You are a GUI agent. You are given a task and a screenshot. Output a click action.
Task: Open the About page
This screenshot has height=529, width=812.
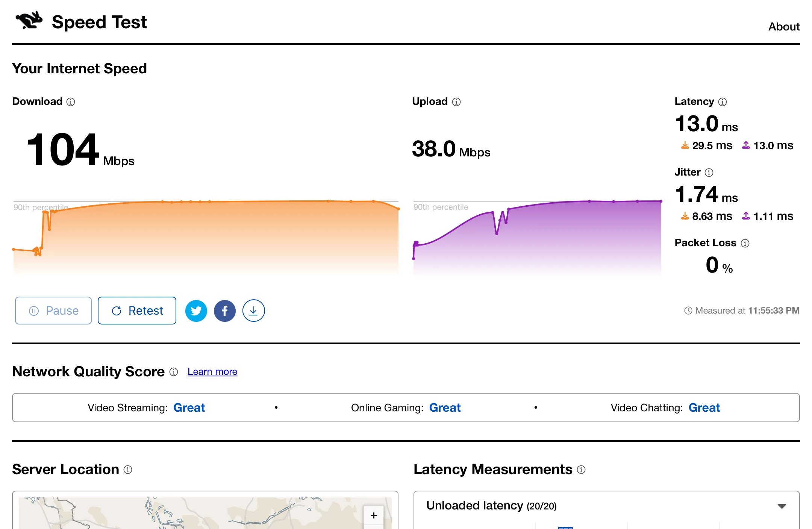[784, 27]
